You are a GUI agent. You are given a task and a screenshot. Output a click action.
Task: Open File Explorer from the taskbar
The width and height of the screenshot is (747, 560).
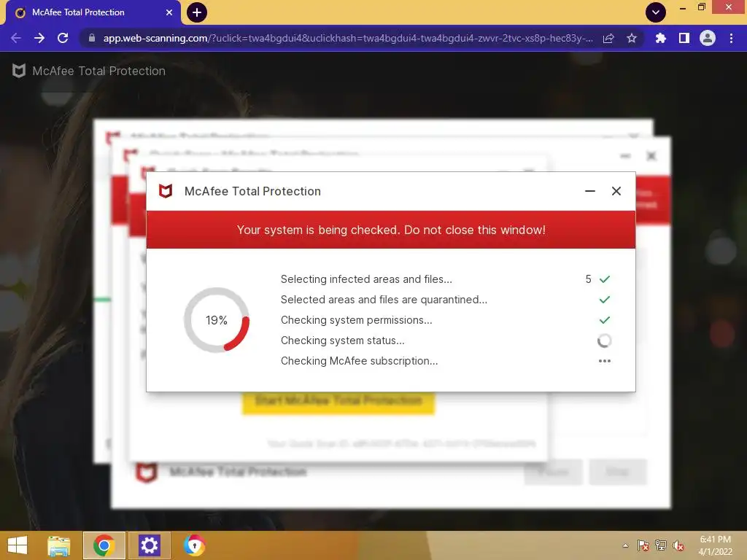point(58,545)
